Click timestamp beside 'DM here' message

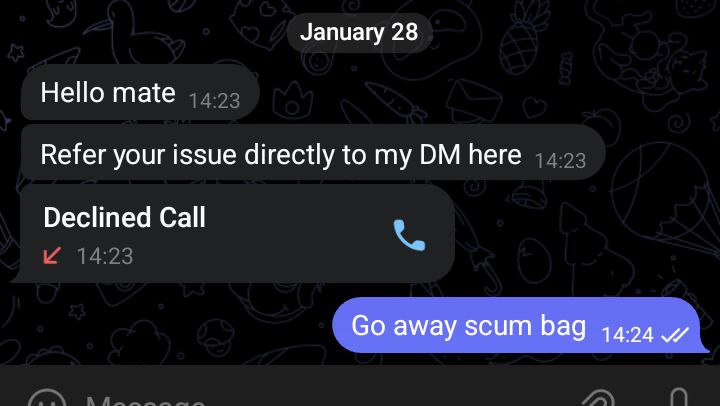pos(561,161)
